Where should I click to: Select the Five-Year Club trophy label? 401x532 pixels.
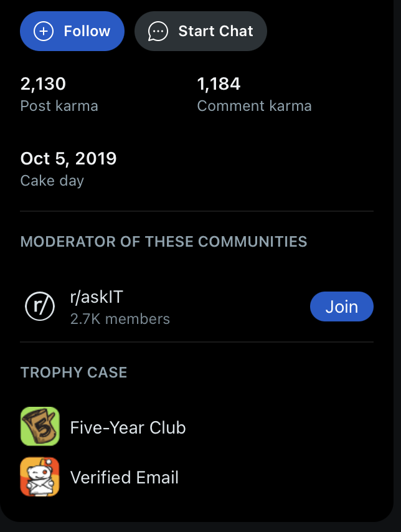[x=128, y=427]
